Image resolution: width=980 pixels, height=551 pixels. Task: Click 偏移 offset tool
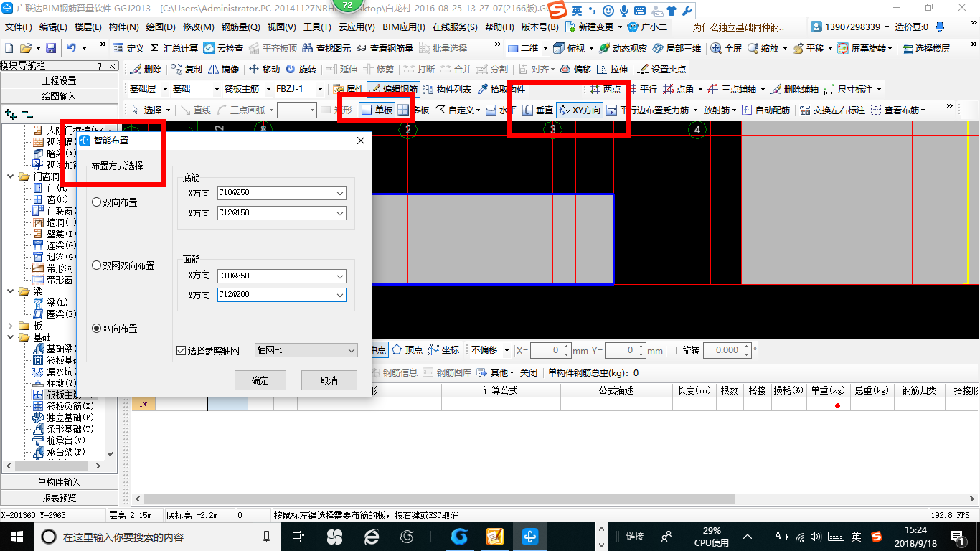(575, 69)
